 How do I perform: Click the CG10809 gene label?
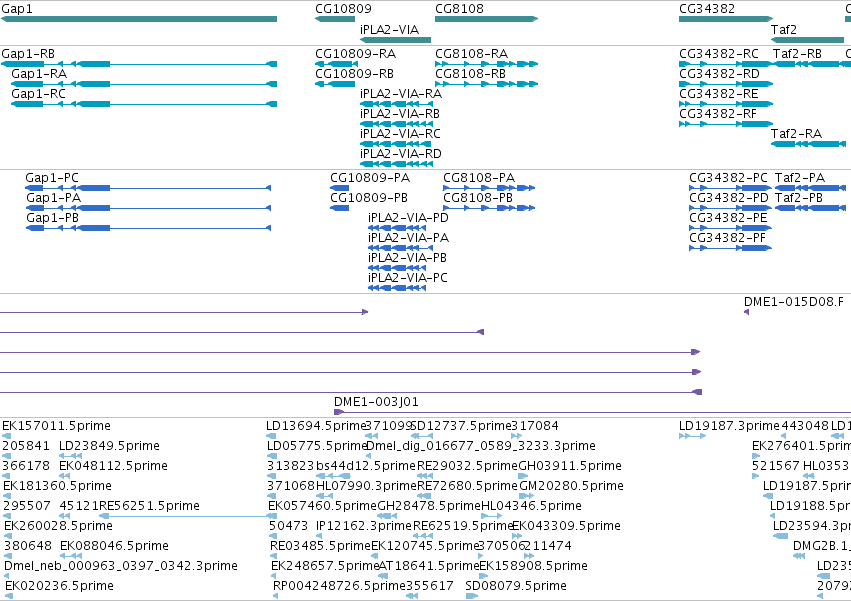click(343, 8)
